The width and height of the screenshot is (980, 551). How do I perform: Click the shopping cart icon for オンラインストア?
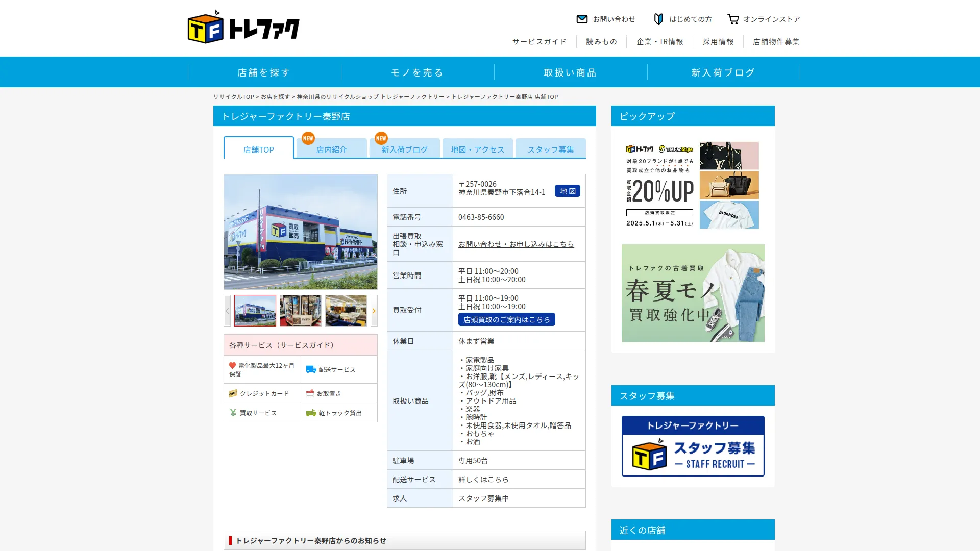click(733, 19)
